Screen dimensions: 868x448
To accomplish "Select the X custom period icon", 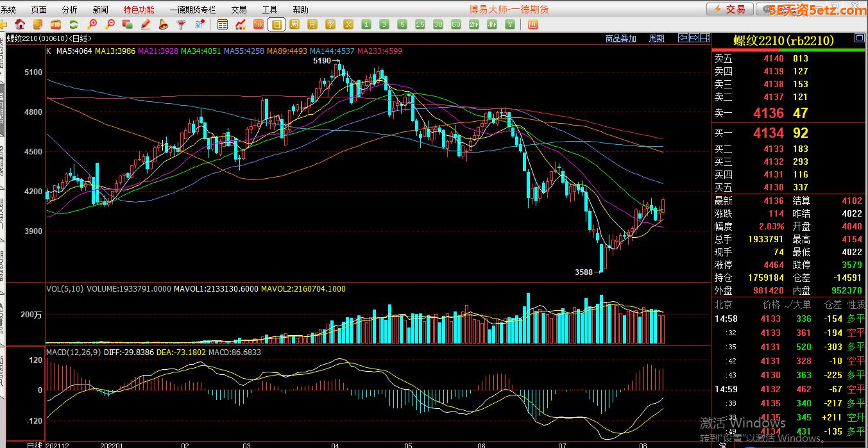I will click(348, 24).
